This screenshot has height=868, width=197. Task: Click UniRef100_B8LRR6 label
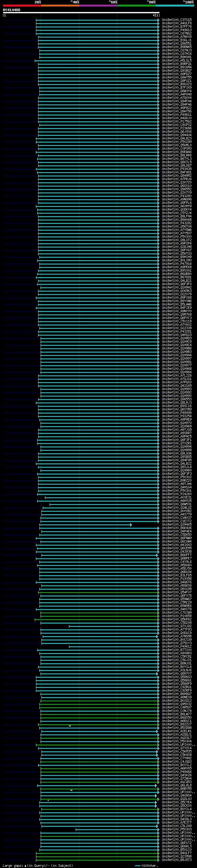pyautogui.click(x=177, y=155)
